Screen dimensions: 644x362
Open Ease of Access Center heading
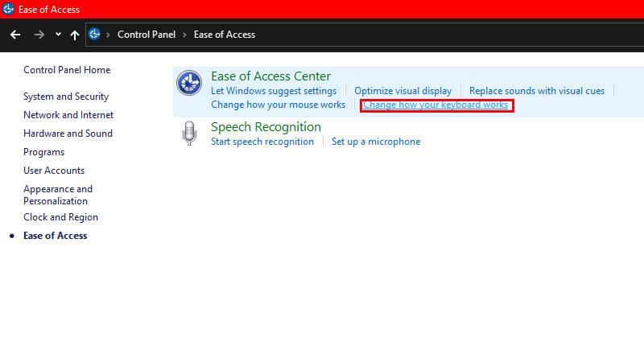pos(270,76)
